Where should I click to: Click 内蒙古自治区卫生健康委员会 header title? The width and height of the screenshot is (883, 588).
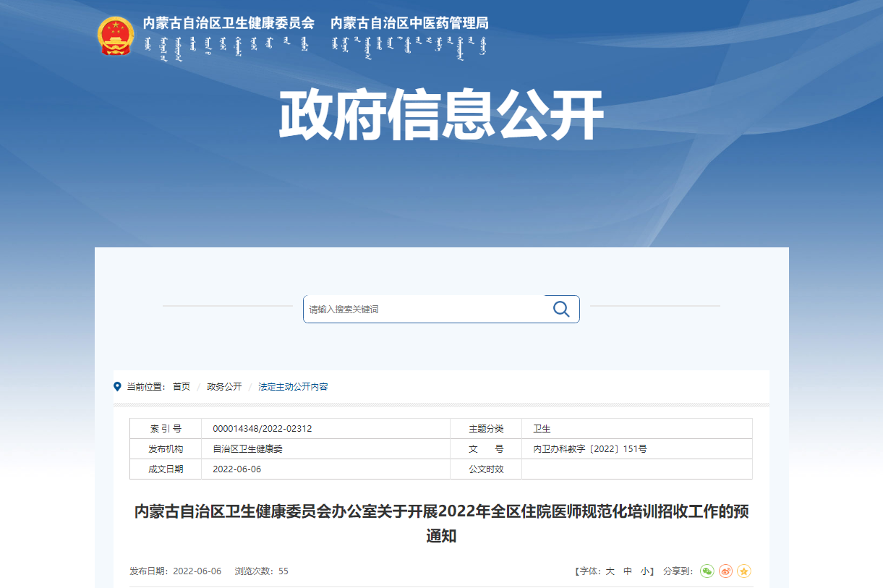click(x=229, y=23)
